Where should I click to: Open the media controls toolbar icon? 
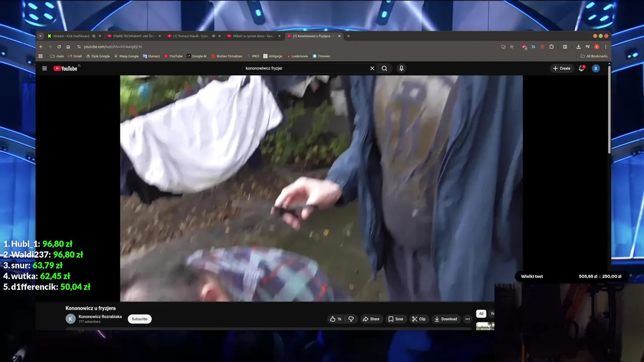[588, 47]
